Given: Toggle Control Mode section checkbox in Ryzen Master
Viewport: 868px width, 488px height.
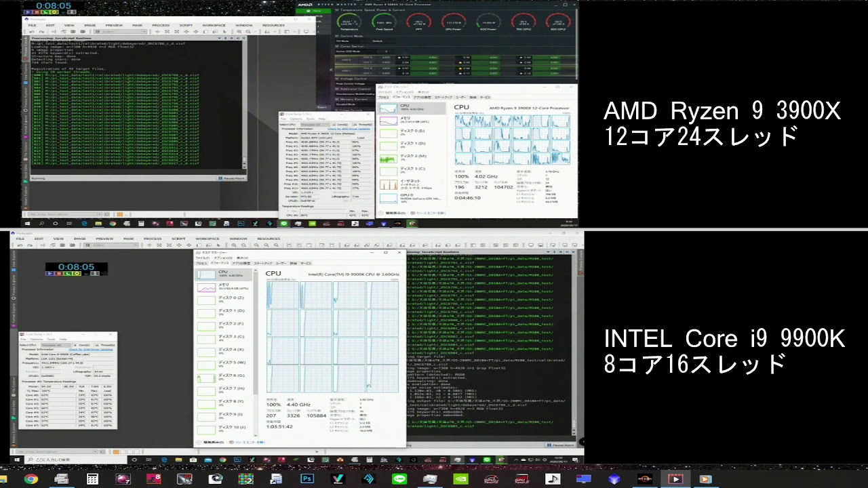Looking at the screenshot, I should point(337,36).
